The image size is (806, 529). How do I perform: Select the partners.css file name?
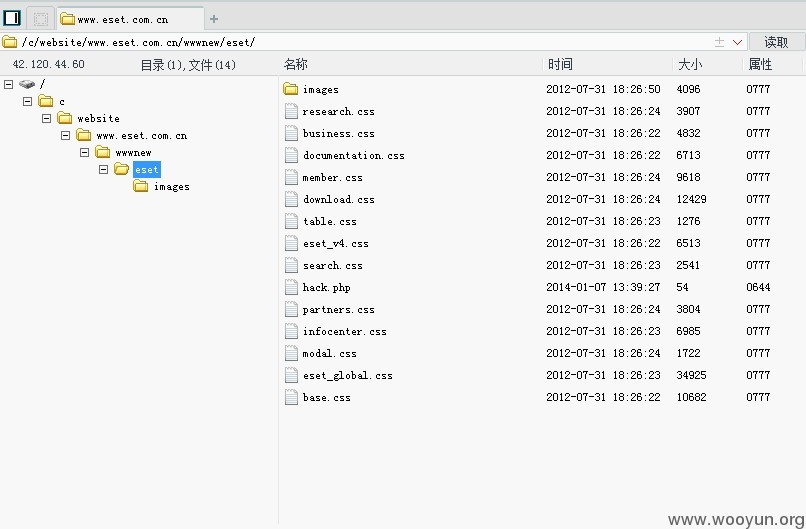click(338, 309)
